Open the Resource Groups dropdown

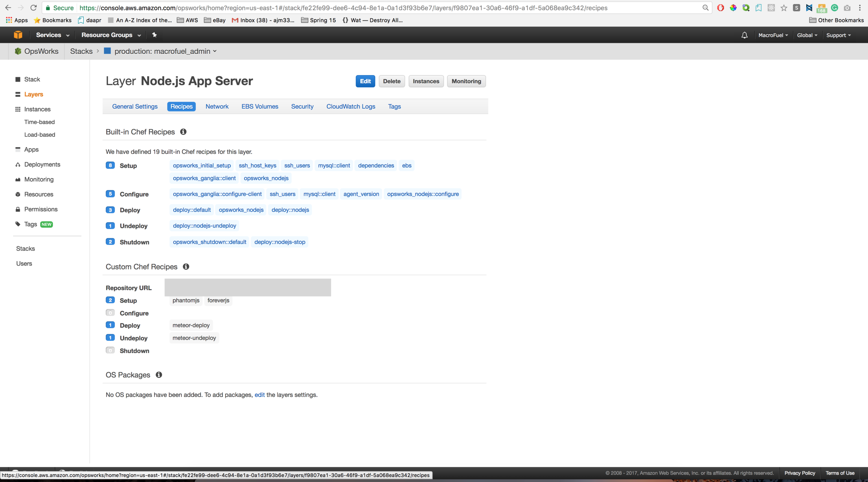111,35
